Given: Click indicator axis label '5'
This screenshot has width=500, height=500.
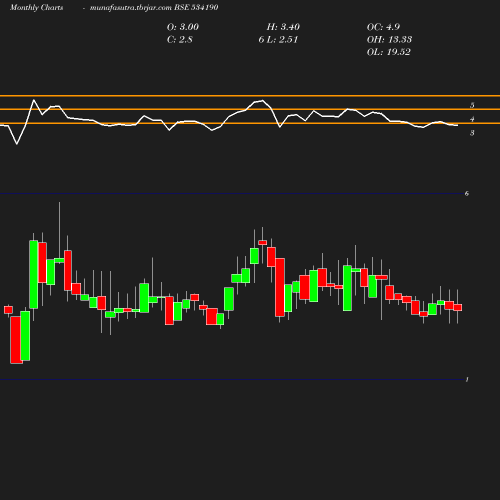Looking at the screenshot, I should [472, 105].
